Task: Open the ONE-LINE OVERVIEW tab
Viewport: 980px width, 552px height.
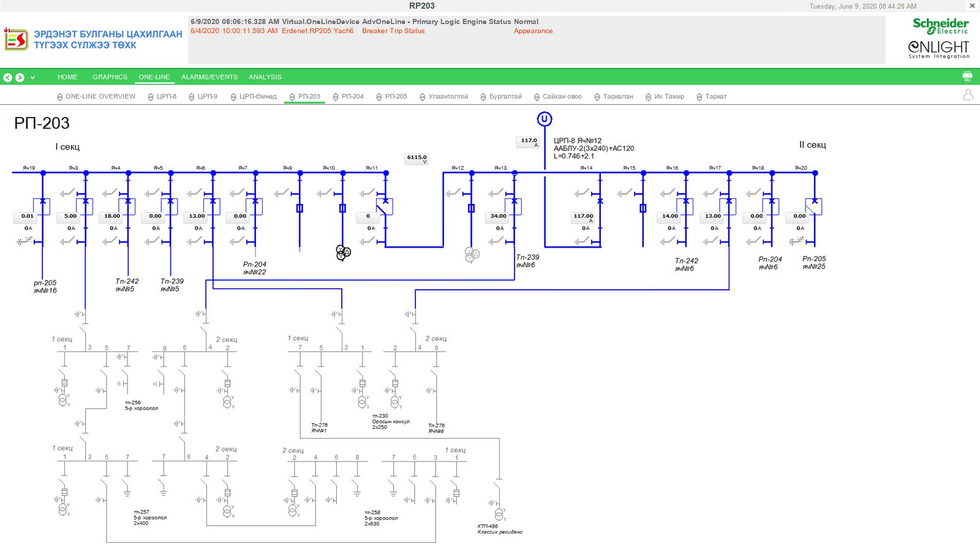Action: [x=96, y=97]
